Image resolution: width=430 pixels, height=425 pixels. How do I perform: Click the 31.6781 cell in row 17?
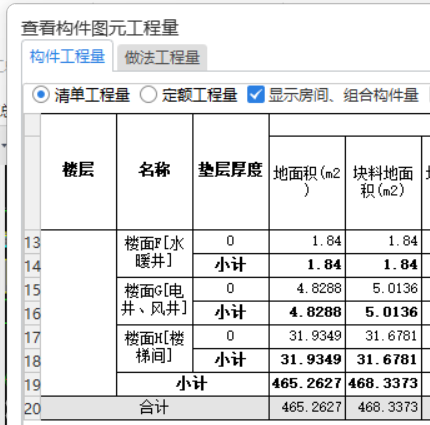[x=384, y=336]
